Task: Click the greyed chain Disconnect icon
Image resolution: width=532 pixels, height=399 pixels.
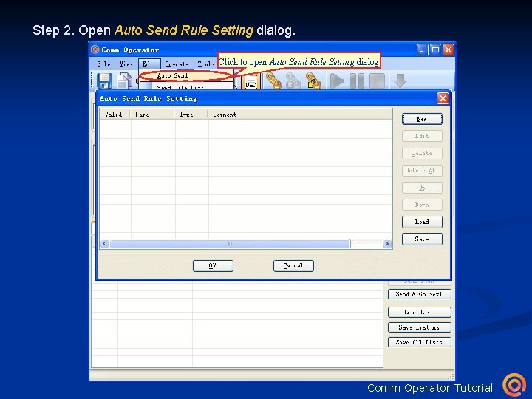Action: [x=293, y=81]
